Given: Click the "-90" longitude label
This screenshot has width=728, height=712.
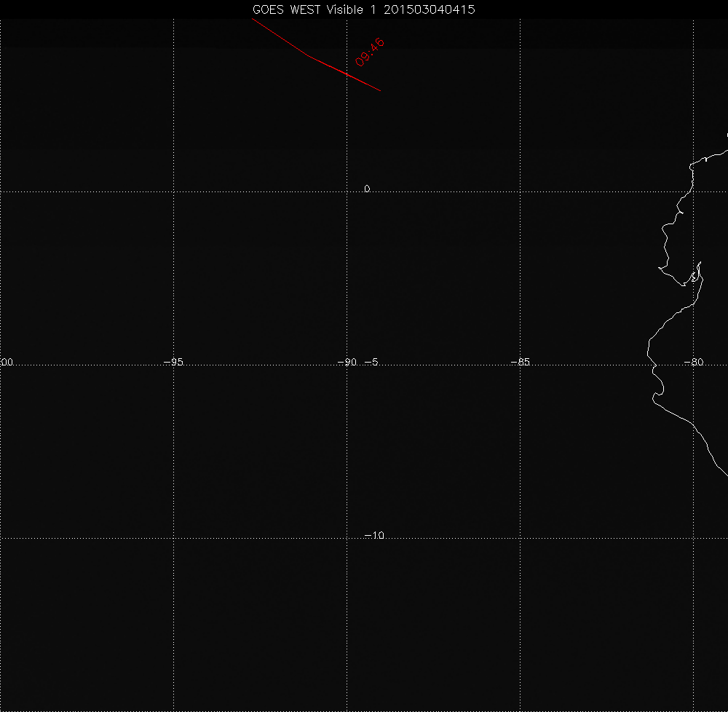Looking at the screenshot, I should (x=349, y=362).
